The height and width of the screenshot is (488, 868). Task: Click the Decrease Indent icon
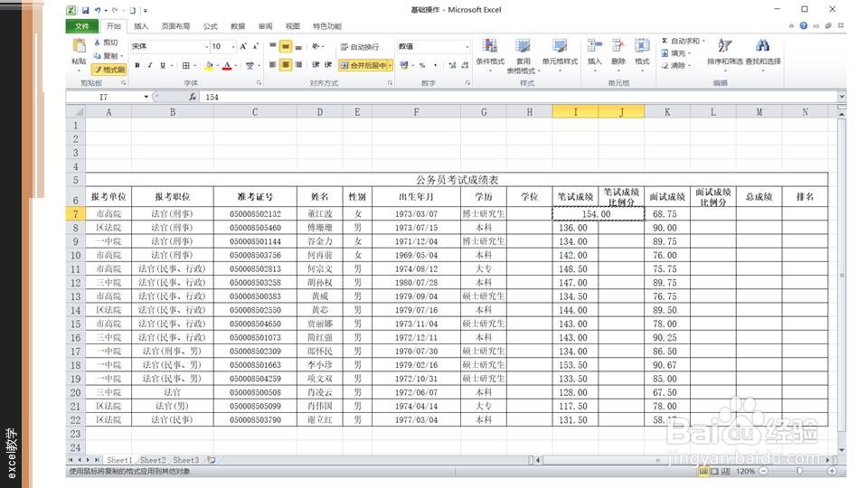click(x=316, y=65)
